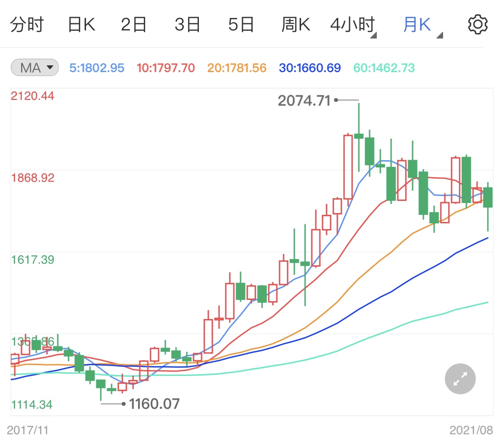
Task: Open the 月K interval dropdown arrow
Action: click(x=439, y=35)
